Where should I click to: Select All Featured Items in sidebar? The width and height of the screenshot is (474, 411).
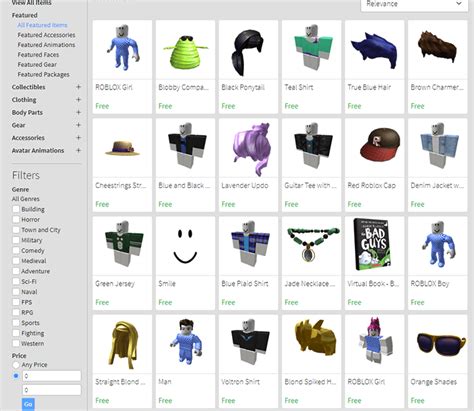(42, 25)
